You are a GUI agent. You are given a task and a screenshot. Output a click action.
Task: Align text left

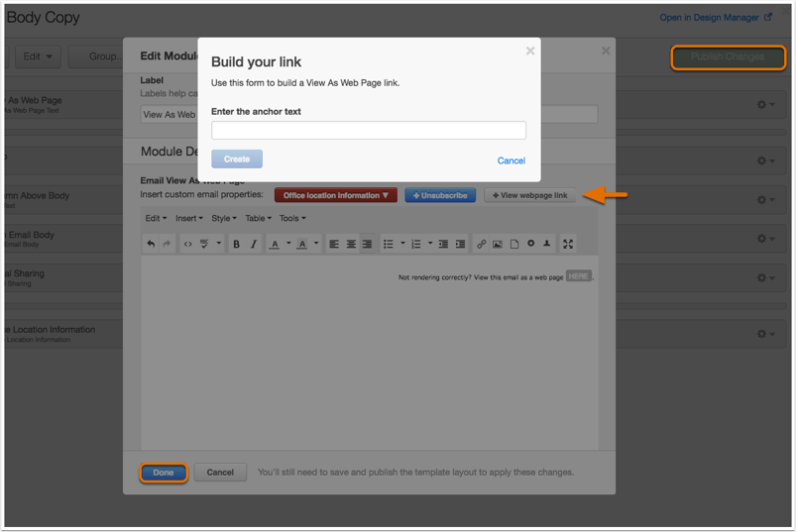[334, 244]
